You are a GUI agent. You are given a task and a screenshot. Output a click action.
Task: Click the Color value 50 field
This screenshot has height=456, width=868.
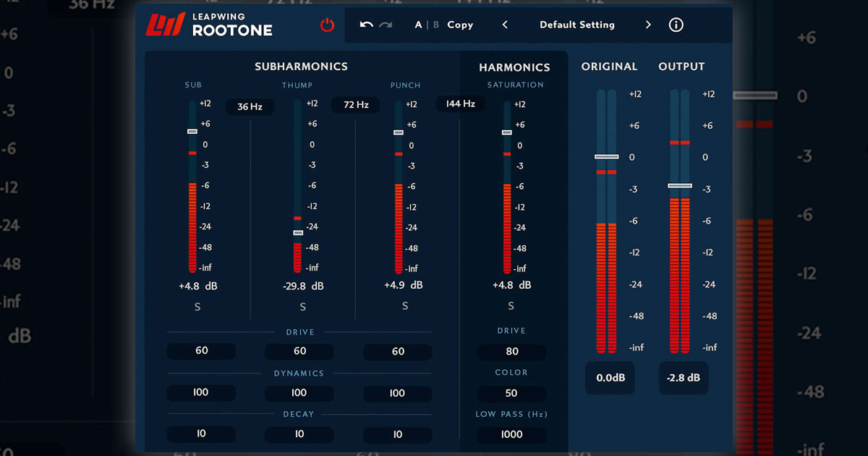511,393
